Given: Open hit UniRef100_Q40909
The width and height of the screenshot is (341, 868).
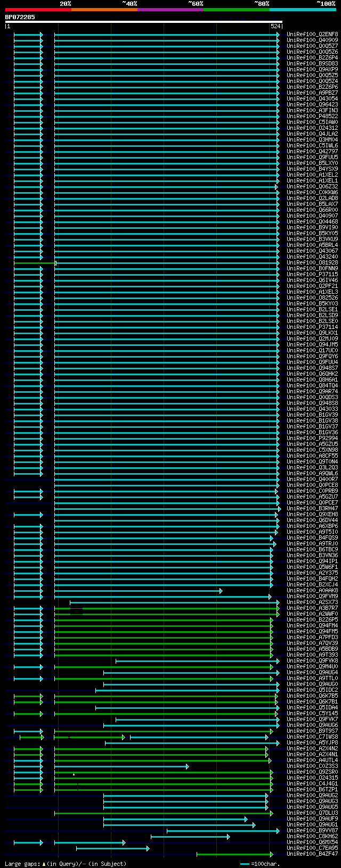Looking at the screenshot, I should (312, 40).
